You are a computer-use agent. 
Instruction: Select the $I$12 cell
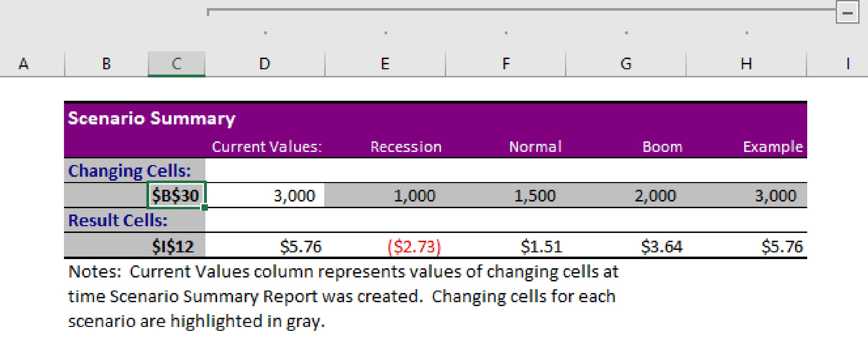click(x=176, y=245)
